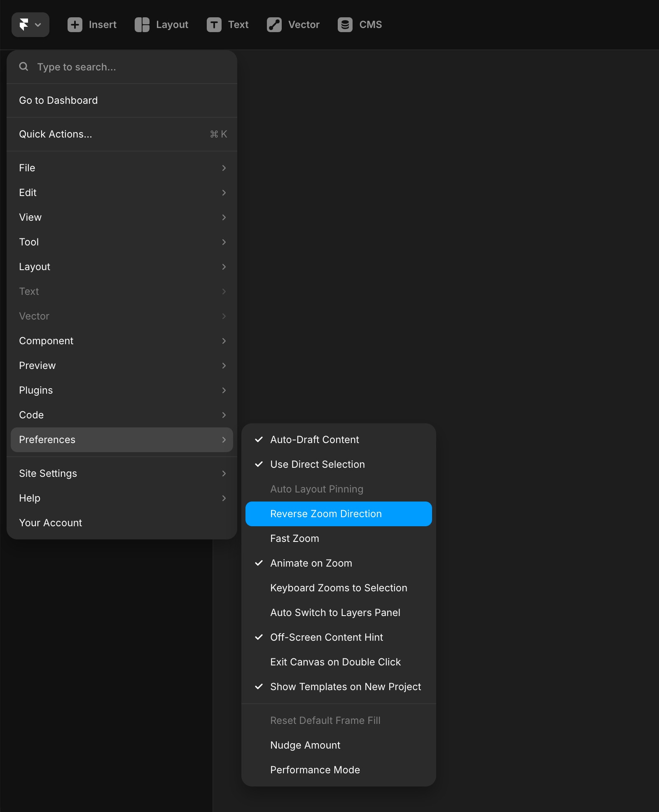Open the View submenu chevron
This screenshot has width=659, height=812.
coord(224,217)
